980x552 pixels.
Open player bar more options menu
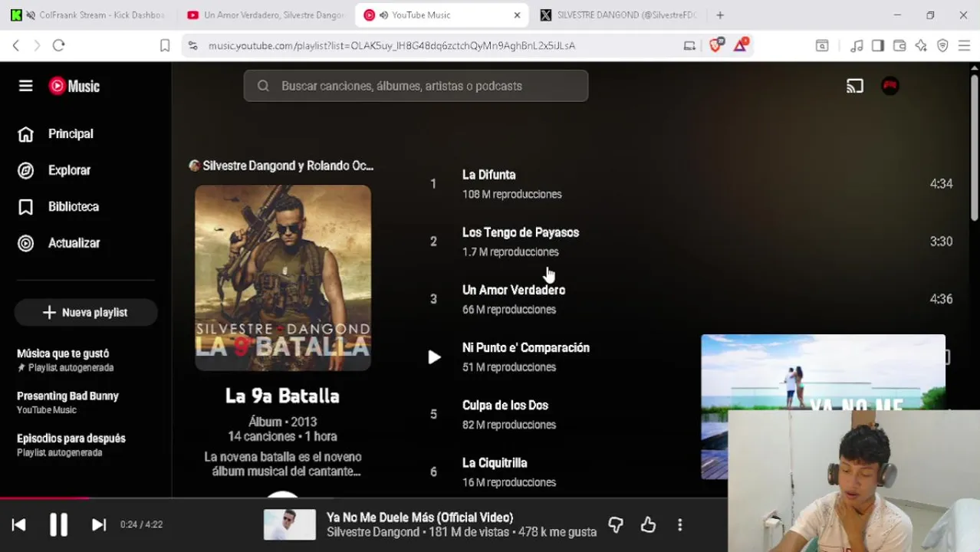[x=680, y=524]
